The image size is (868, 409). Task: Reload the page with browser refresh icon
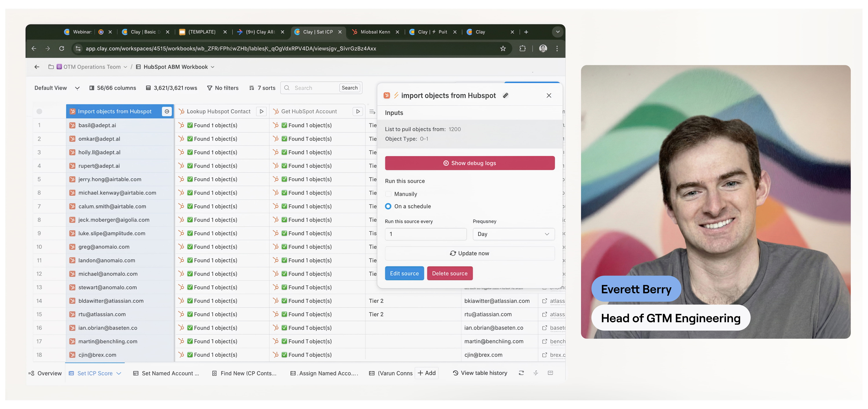62,48
